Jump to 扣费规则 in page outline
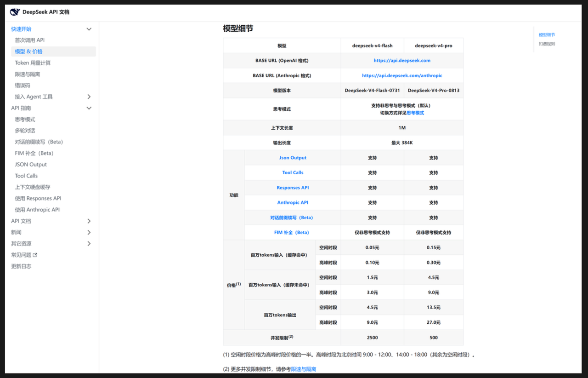 pyautogui.click(x=547, y=44)
